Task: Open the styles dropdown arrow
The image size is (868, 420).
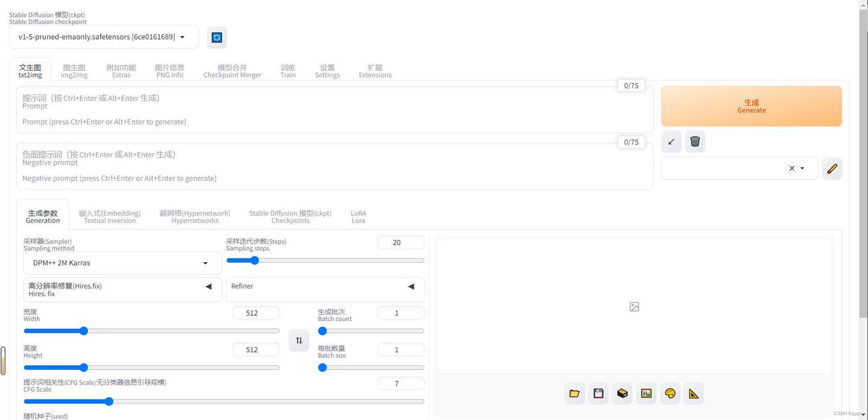Action: coord(802,169)
